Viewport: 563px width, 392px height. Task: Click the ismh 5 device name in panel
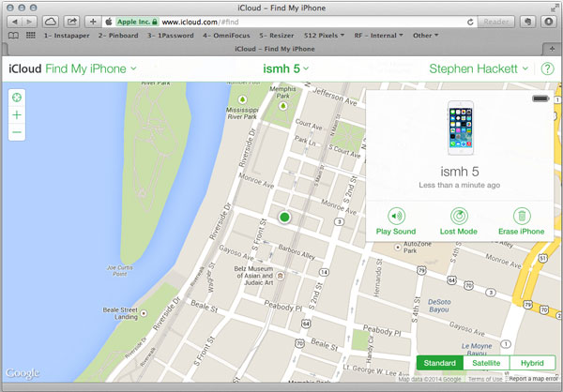coord(460,172)
